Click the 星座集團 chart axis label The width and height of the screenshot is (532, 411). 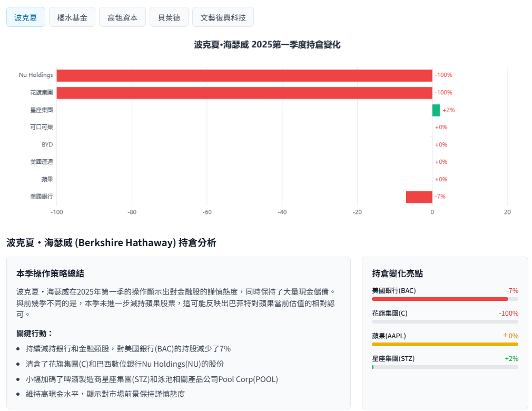click(x=42, y=110)
